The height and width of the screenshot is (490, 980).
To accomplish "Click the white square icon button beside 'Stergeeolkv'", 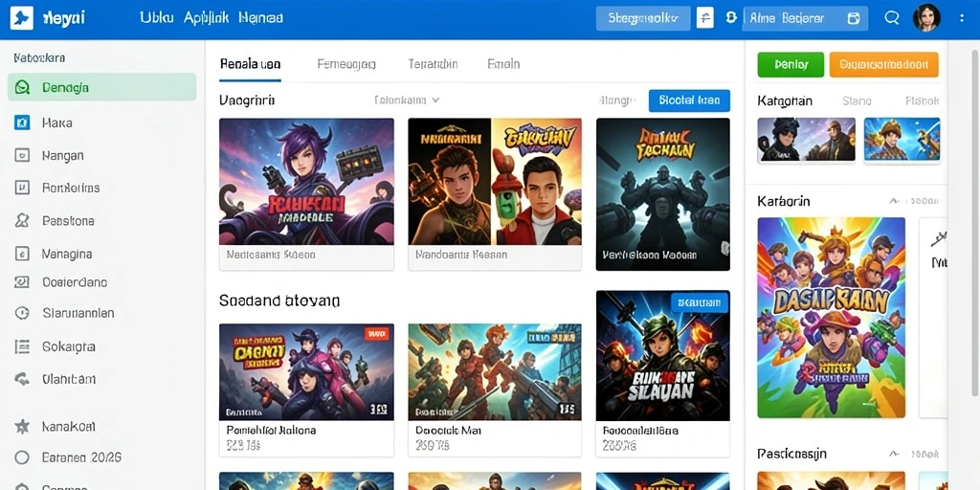I will click(x=705, y=18).
